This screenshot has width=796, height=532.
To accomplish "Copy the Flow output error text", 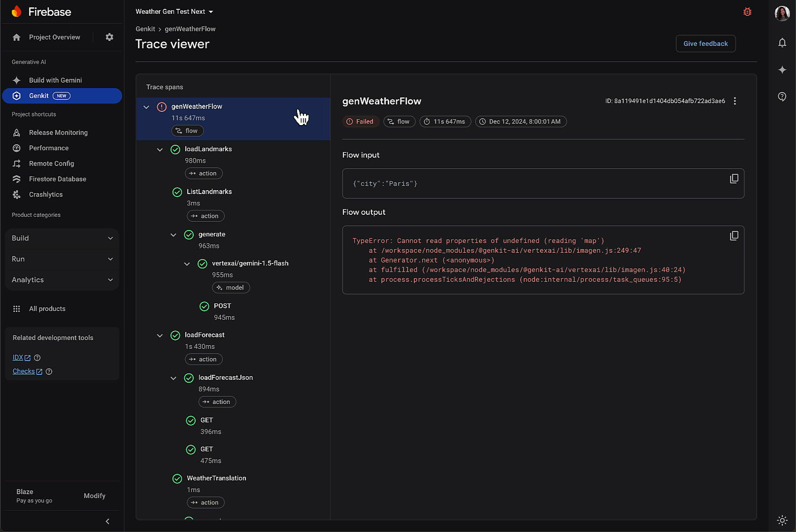I will (734, 236).
